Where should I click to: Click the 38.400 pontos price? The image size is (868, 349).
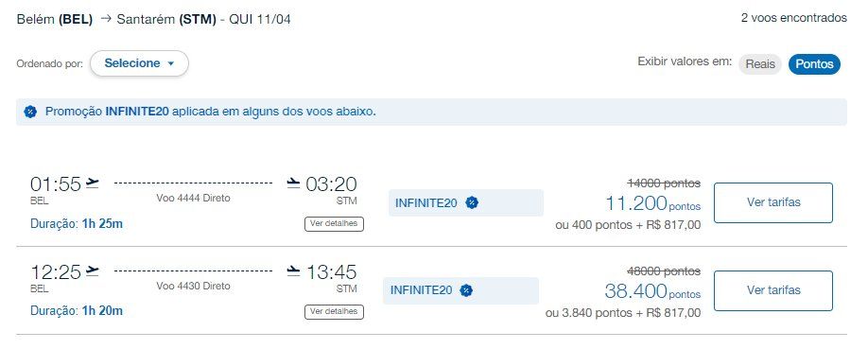click(x=652, y=291)
